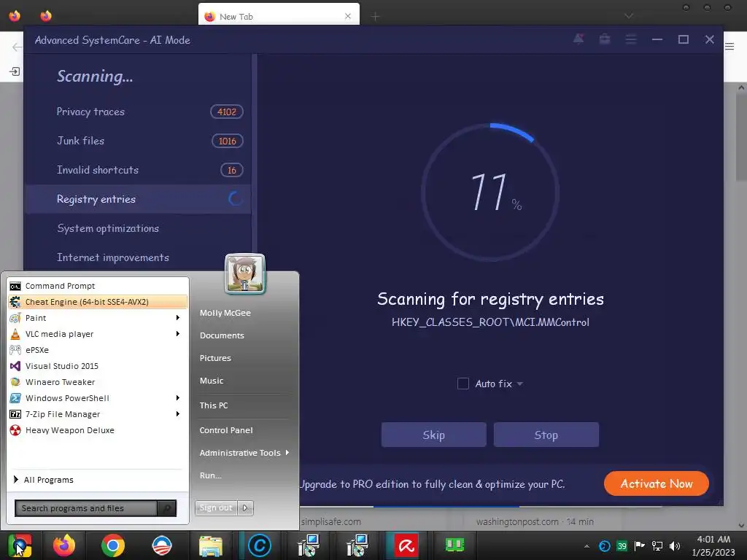Screen dimensions: 747x560
Task: Open the Run... dialog entry
Action: pos(211,475)
